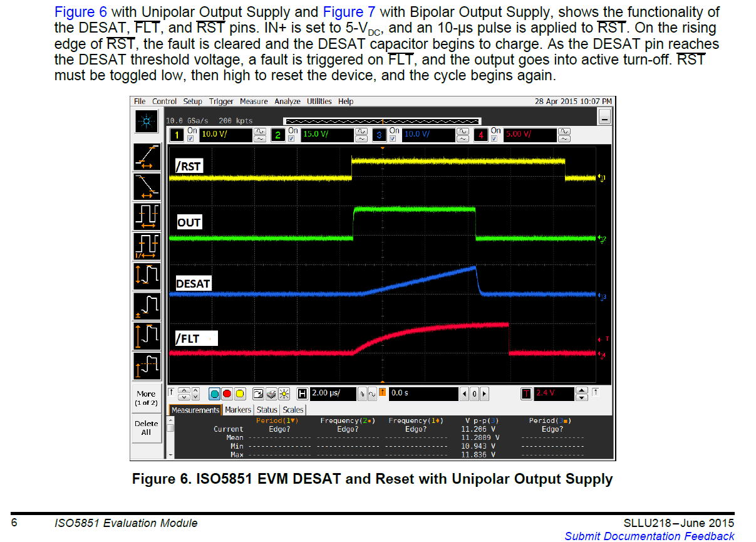The height and width of the screenshot is (542, 756).
Task: Click the channel 2 scale field 15.0 V/
Action: tap(326, 135)
